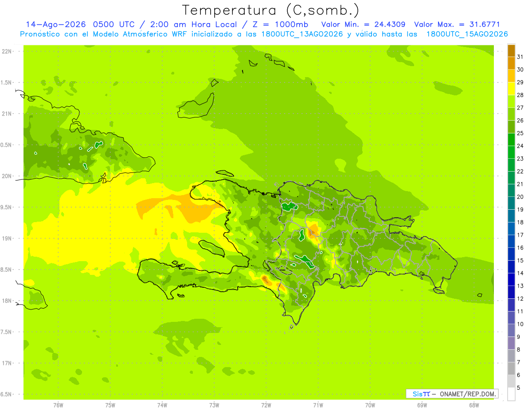The width and height of the screenshot is (532, 411).
Task: Click the "21N" latitude label
Action: point(6,114)
